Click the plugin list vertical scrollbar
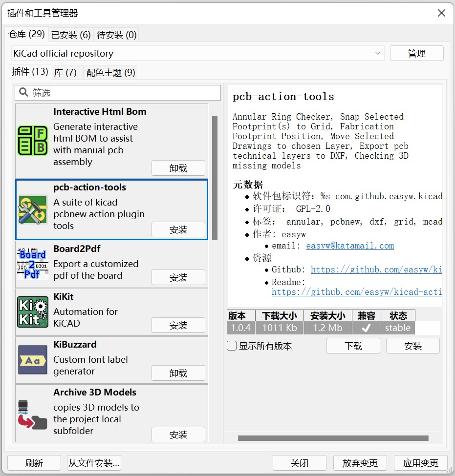 (x=215, y=178)
